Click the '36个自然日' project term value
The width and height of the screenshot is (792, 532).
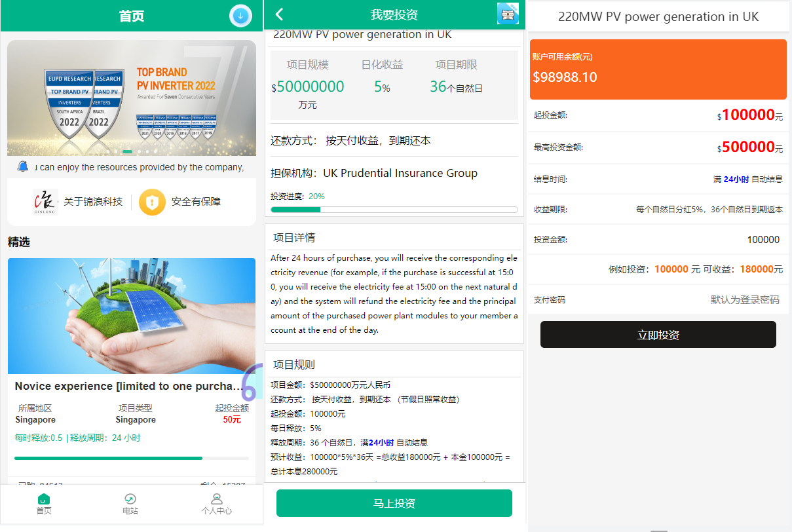click(456, 86)
